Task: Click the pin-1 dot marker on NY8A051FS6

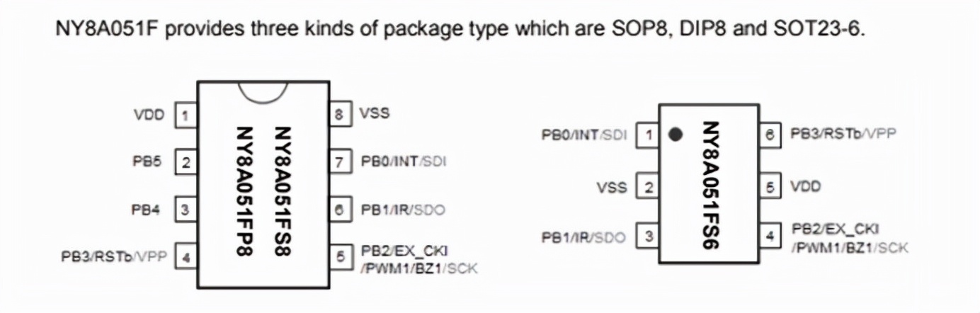Action: 676,134
